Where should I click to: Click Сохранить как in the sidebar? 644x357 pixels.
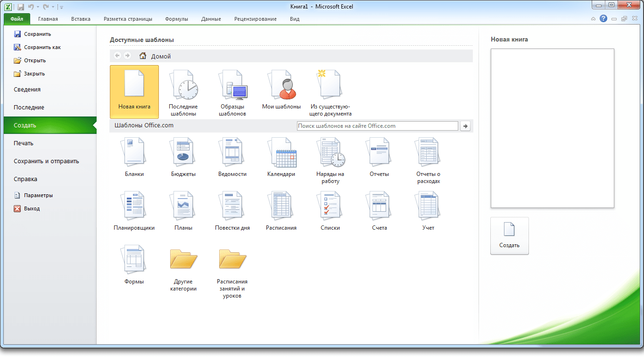pyautogui.click(x=42, y=47)
